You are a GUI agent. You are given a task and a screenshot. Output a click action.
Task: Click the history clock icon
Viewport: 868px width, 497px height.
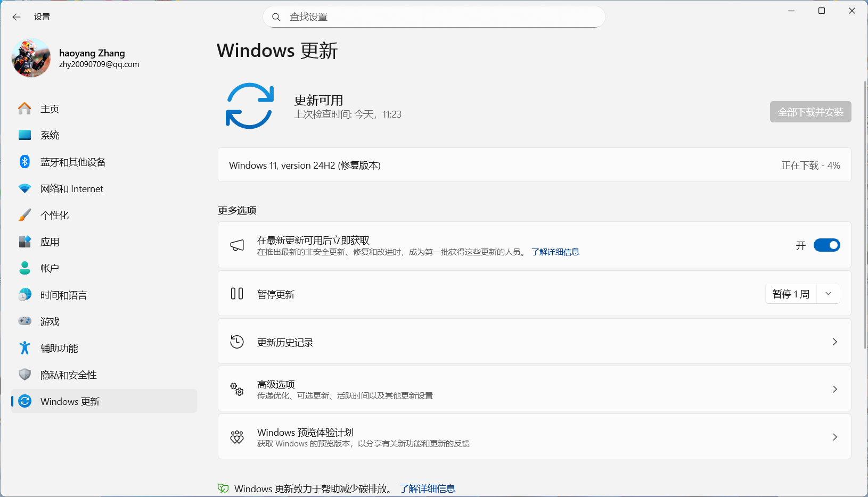tap(237, 342)
